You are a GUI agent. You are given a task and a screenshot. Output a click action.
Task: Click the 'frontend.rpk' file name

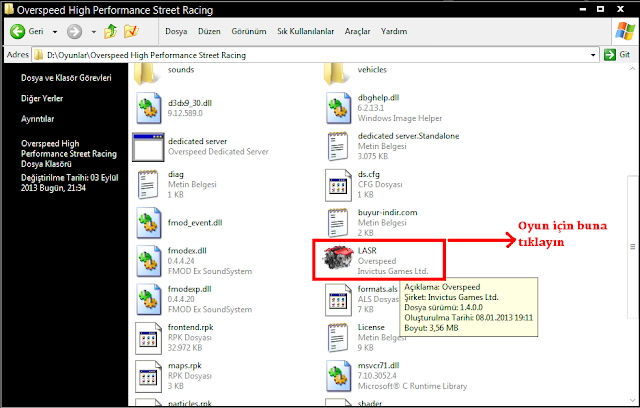(190, 327)
